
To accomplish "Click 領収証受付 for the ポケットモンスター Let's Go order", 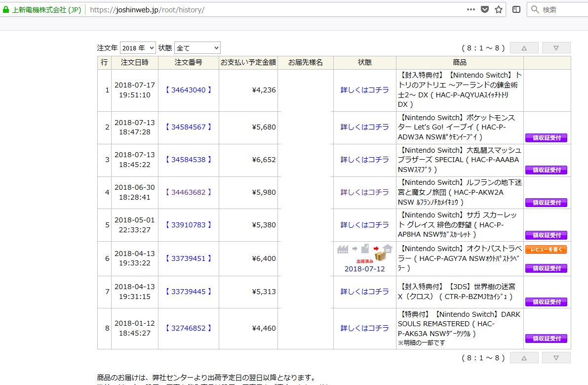I will [547, 138].
